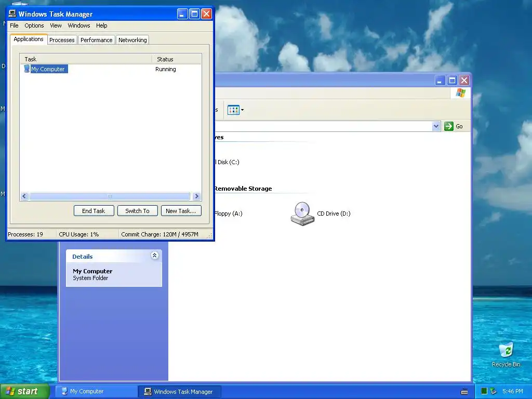Open the Windows menu in Task Manager
Screen dimensions: 532x399
pyautogui.click(x=79, y=25)
